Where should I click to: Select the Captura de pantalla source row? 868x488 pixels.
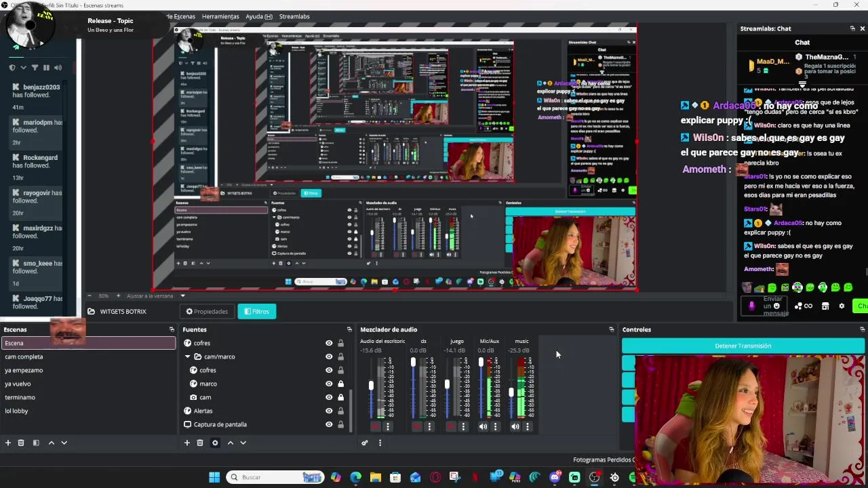pos(266,424)
